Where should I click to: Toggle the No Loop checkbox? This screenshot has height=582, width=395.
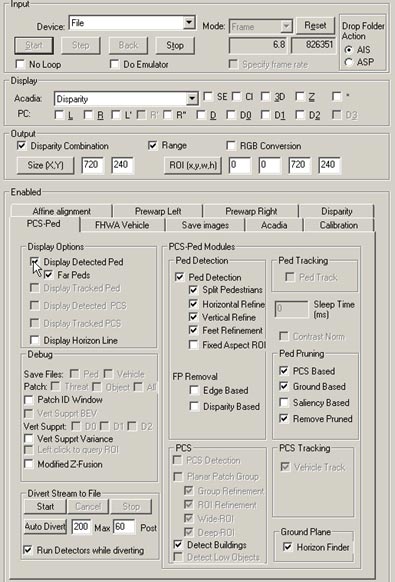tap(20, 64)
